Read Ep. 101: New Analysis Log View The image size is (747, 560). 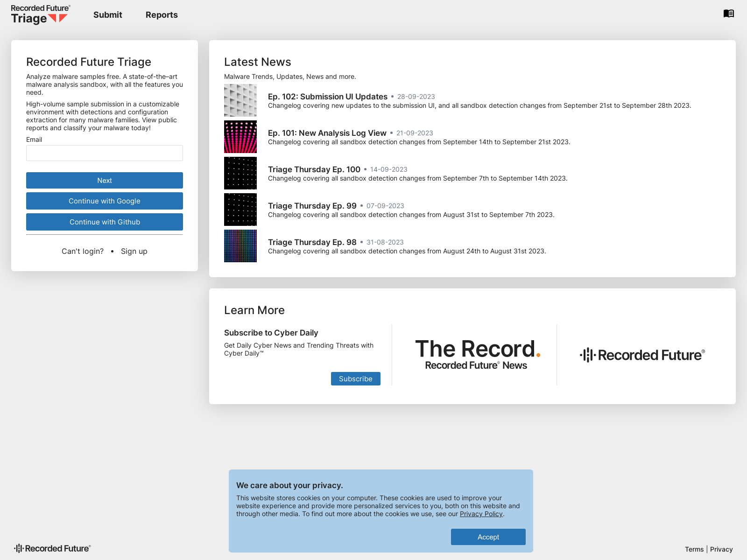tap(327, 133)
